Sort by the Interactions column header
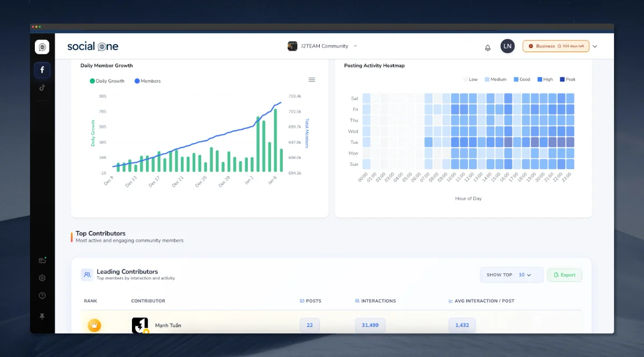Image resolution: width=644 pixels, height=357 pixels. (x=375, y=301)
